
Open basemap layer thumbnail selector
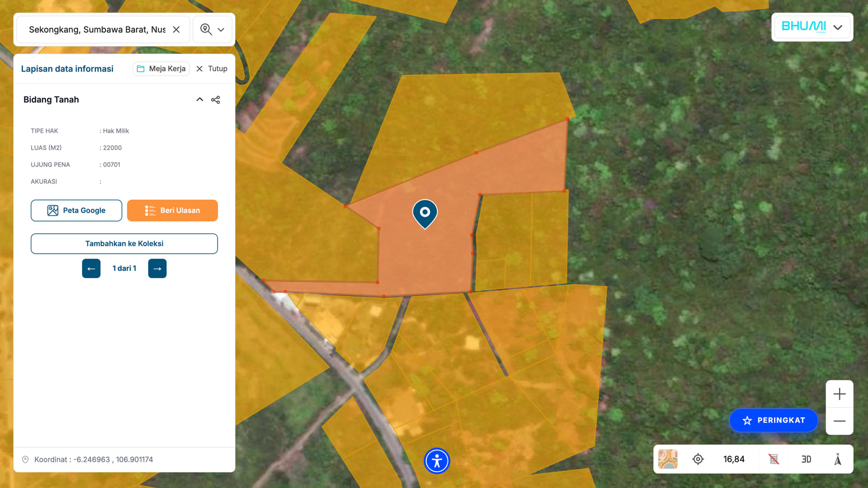coord(668,459)
